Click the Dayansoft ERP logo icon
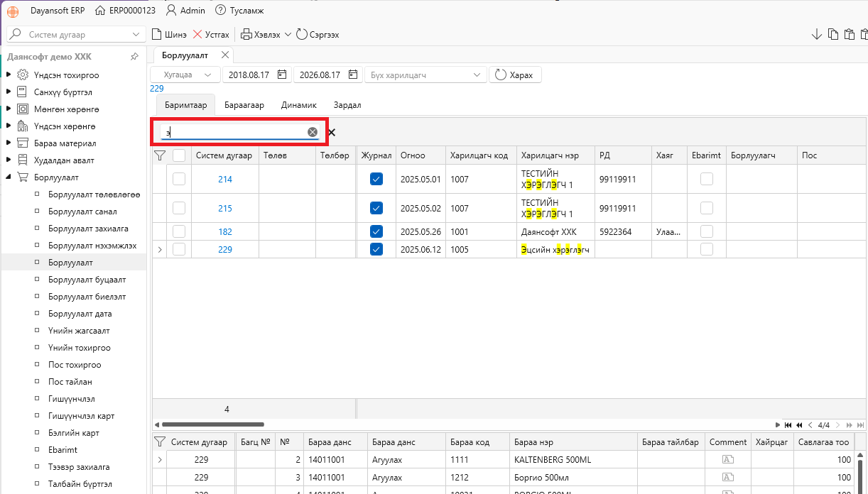Screen dimensions: 868x494 (13, 11)
